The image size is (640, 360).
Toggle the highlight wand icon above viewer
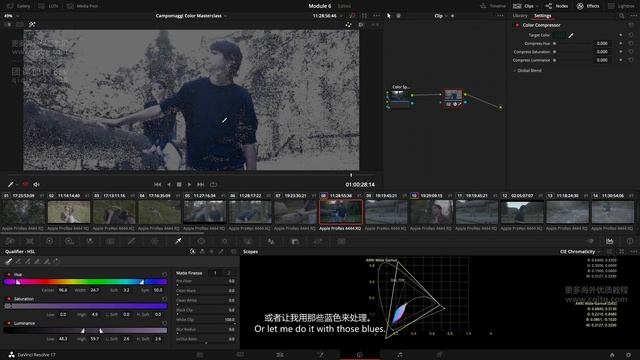point(32,24)
